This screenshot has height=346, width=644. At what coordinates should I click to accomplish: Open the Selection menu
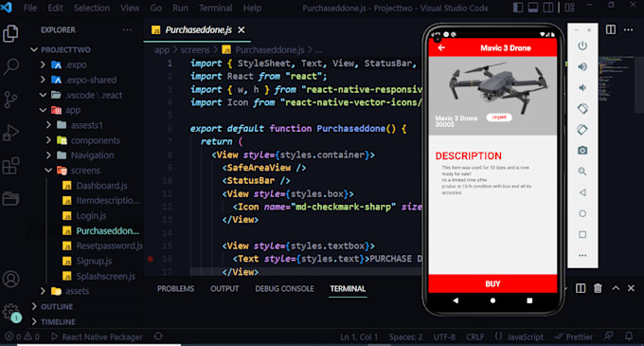point(92,8)
